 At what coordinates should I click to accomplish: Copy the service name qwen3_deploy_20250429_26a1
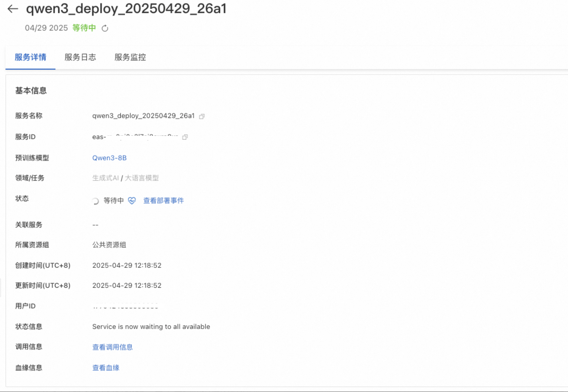point(202,116)
